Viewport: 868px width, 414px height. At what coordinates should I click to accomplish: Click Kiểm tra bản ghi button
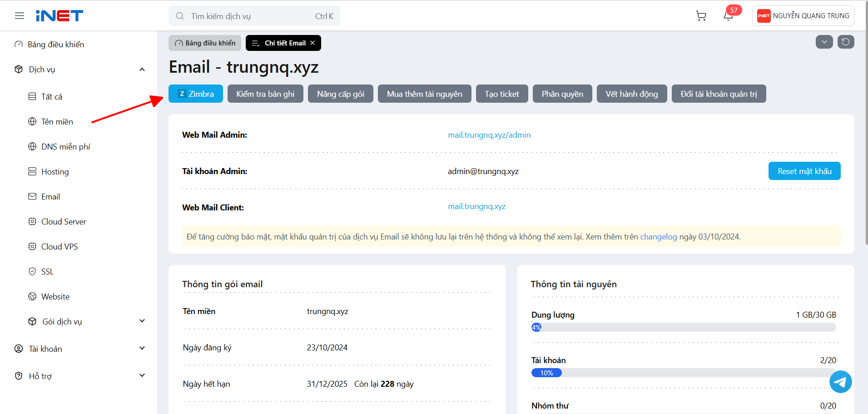265,94
